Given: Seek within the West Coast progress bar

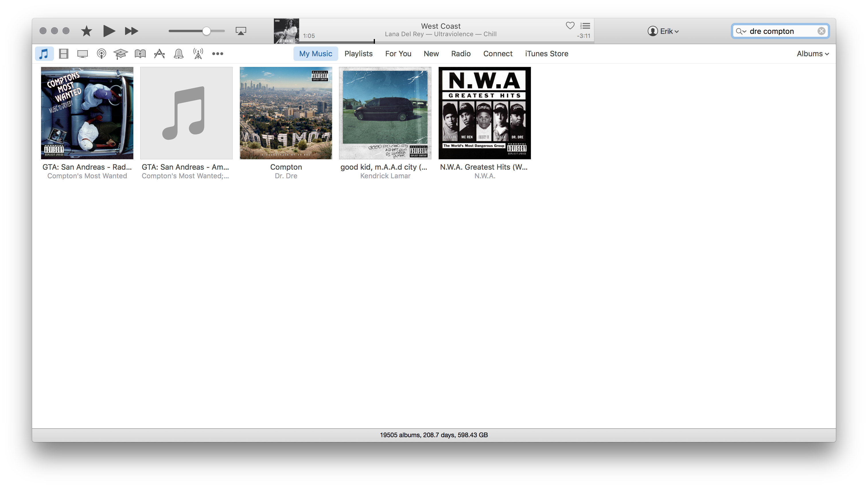Looking at the screenshot, I should click(446, 42).
